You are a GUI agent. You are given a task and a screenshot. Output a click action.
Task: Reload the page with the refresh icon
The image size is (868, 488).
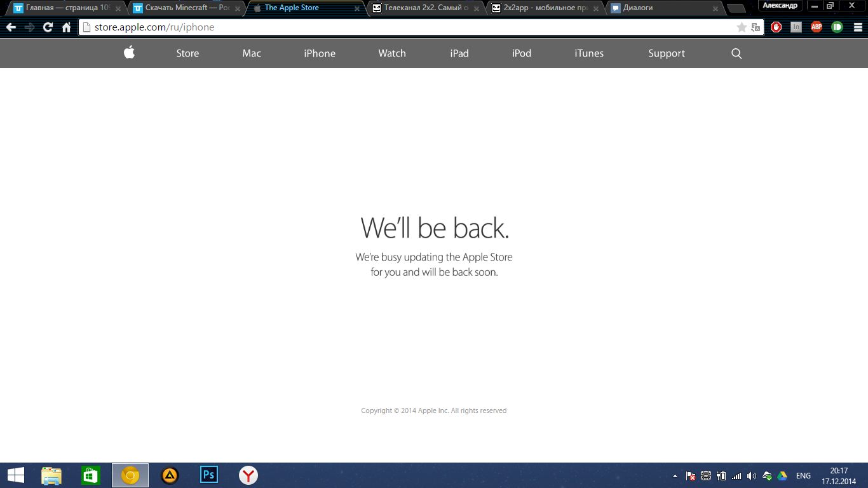(x=48, y=27)
